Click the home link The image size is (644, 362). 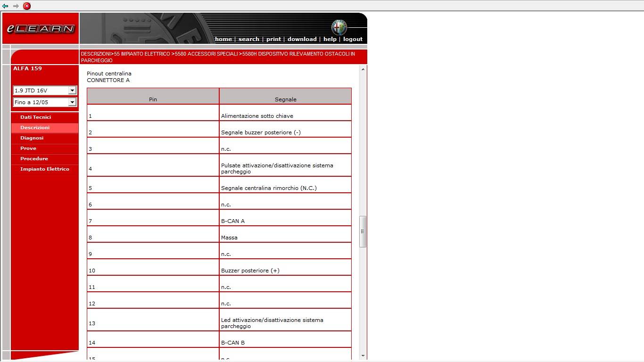pos(223,39)
